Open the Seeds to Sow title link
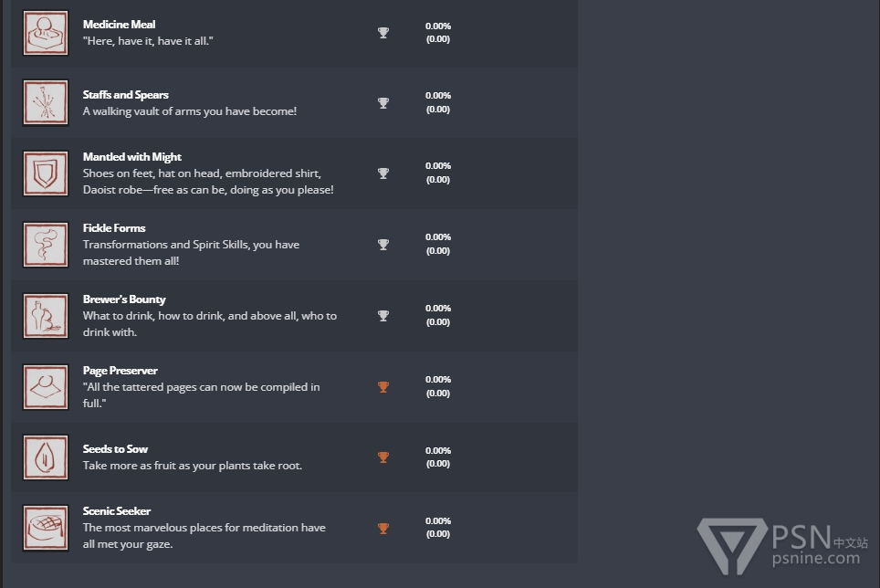The image size is (880, 588). (x=115, y=449)
